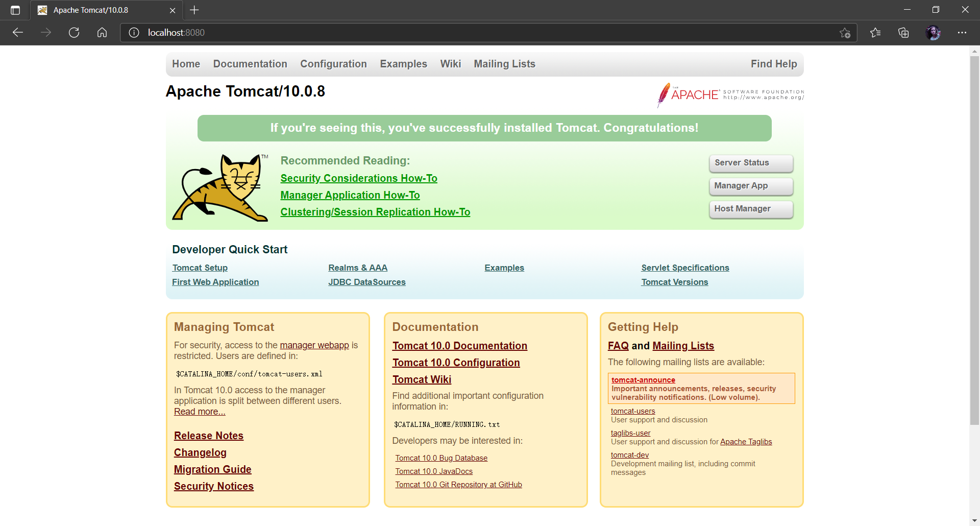
Task: Open Tomcat 10.0 Configuration link
Action: click(456, 363)
